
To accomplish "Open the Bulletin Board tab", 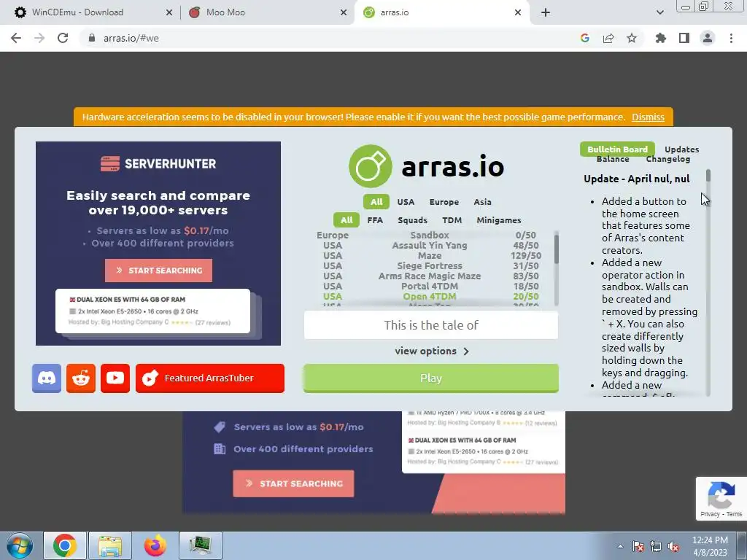I will [617, 149].
